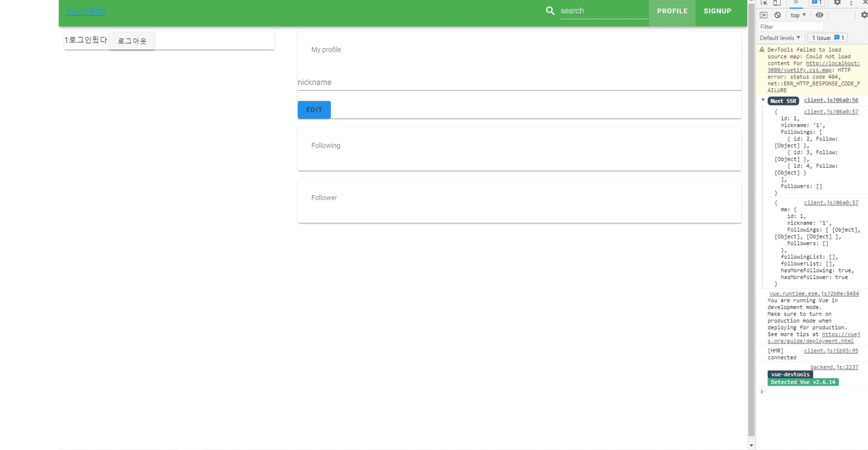
Task: Click '1로그인됬다' login status text
Action: (86, 40)
